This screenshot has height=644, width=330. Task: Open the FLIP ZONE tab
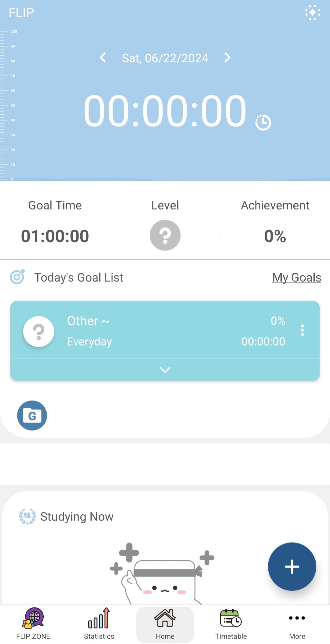[33, 624]
